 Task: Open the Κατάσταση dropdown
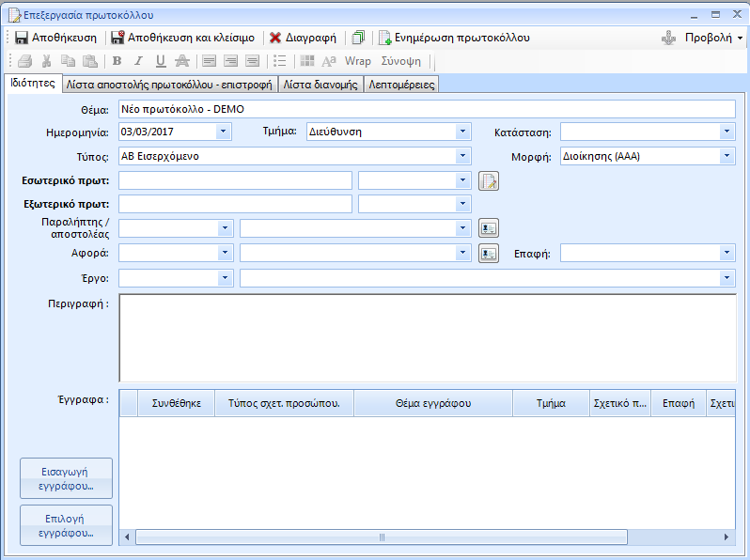tap(727, 132)
